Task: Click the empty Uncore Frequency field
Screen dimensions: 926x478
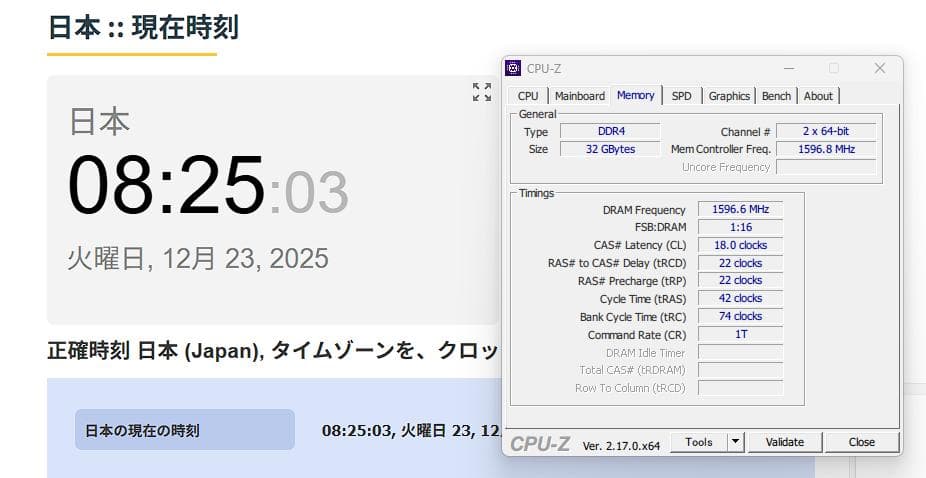Action: pos(826,167)
